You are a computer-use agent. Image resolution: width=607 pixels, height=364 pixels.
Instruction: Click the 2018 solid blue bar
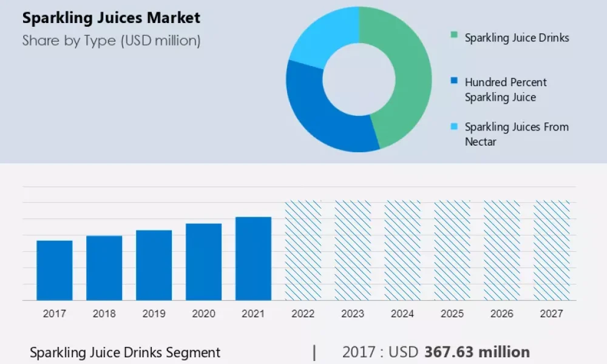click(x=104, y=268)
